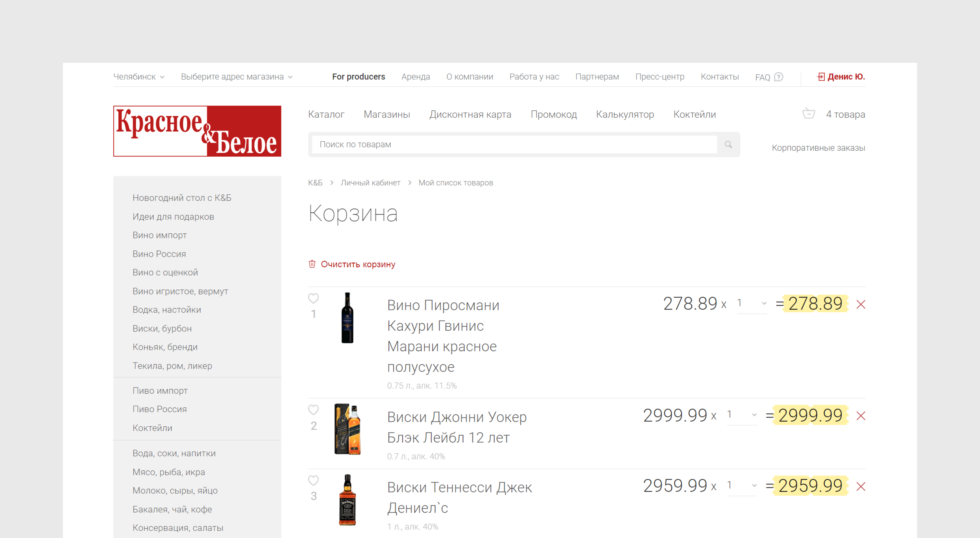Open Вино игристое, вермут category
The width and height of the screenshot is (980, 538).
pos(180,291)
